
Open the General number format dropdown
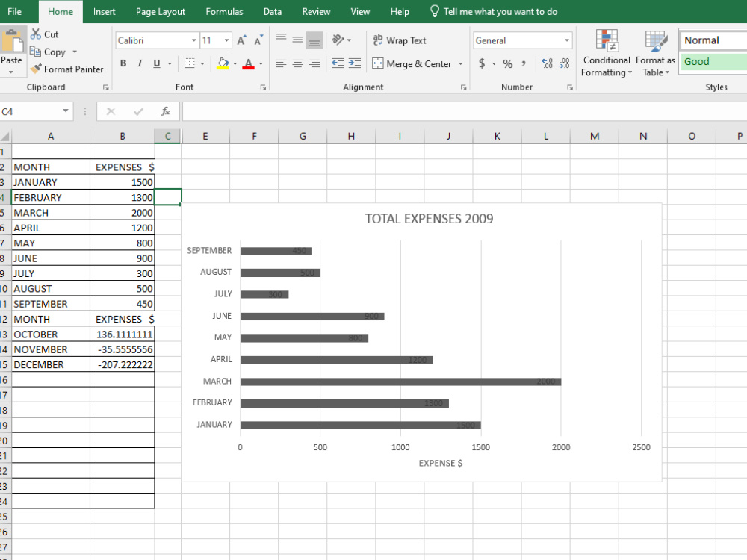566,40
